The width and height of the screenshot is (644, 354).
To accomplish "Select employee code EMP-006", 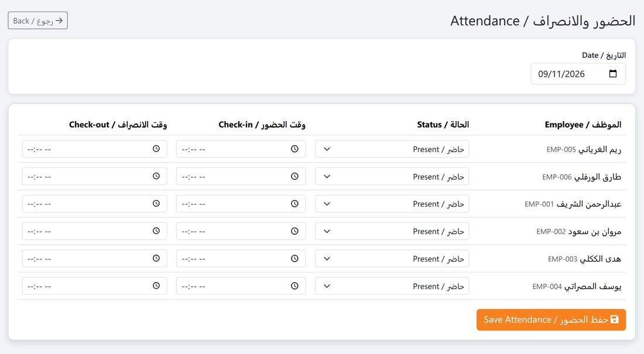I will (x=557, y=177).
